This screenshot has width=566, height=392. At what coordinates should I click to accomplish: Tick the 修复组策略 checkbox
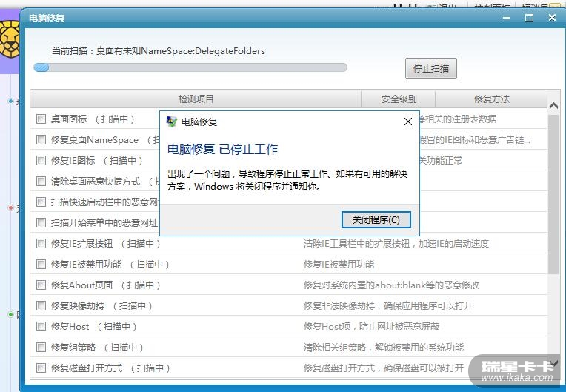coord(41,348)
